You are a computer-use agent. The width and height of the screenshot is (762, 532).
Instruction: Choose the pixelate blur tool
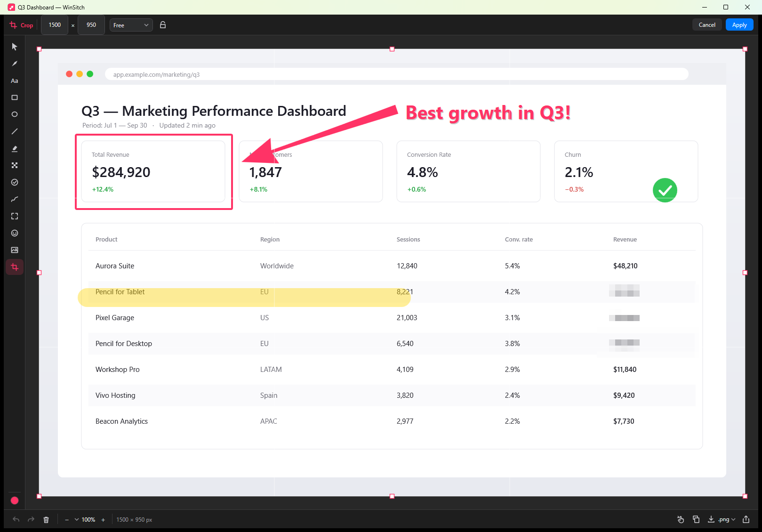(x=15, y=165)
